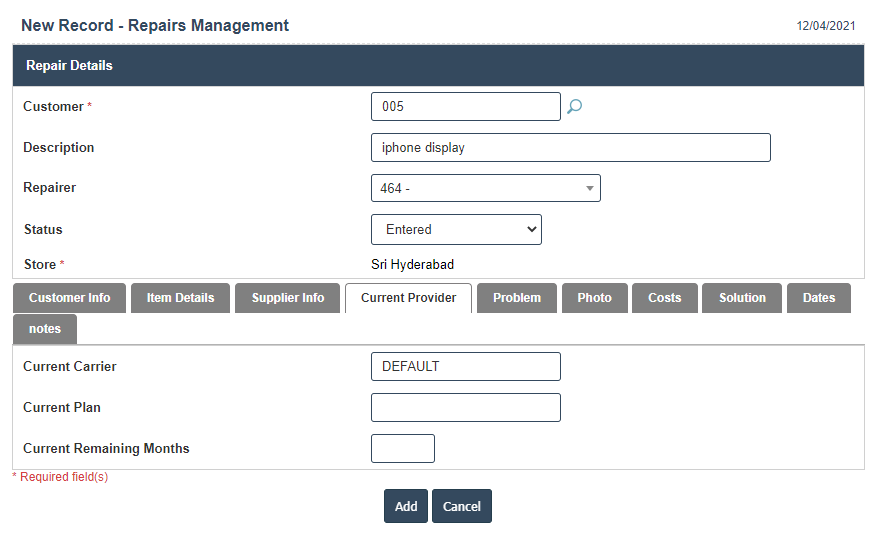Screen dimensions: 882x538
Task: Select the Current Carrier input field
Action: (x=465, y=367)
